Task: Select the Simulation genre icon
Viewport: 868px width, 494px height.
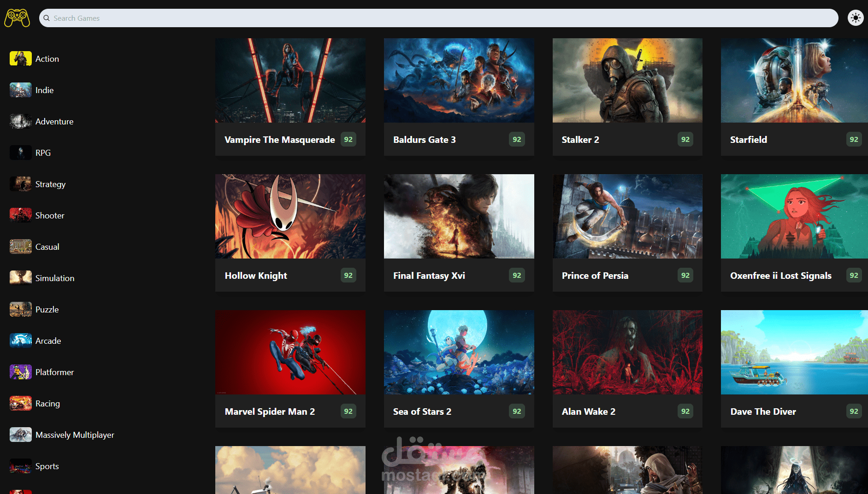Action: point(20,278)
